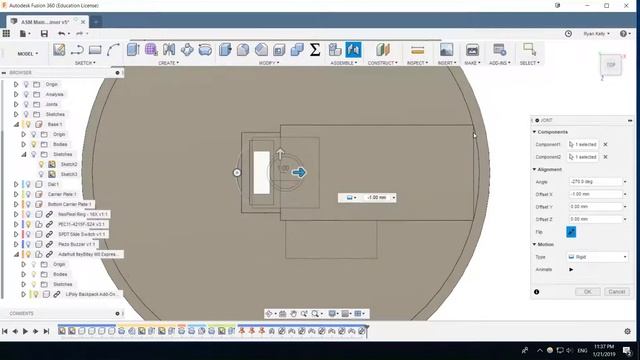Open the user account name menu
This screenshot has width=640, height=360.
pyautogui.click(x=596, y=33)
